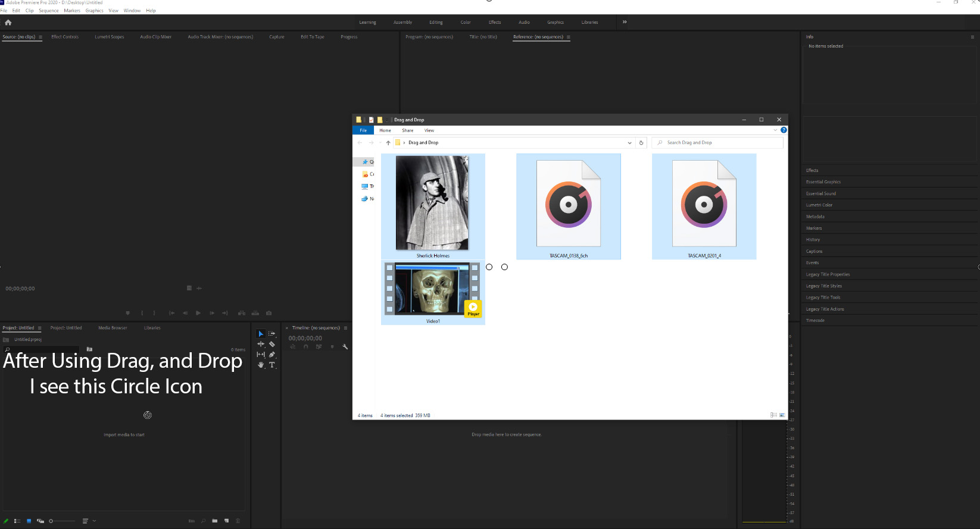Open Essential Graphics panel
This screenshot has width=980, height=529.
click(823, 182)
